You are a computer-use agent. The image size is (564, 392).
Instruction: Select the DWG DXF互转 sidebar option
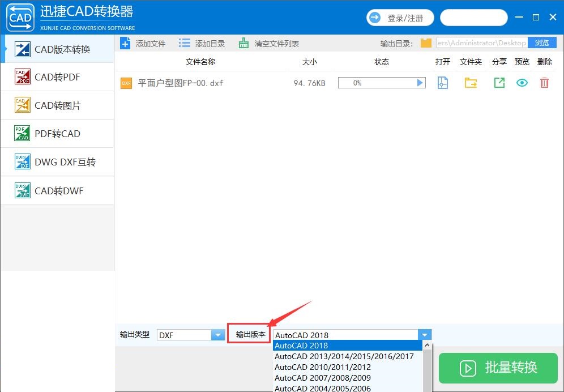tap(57, 161)
